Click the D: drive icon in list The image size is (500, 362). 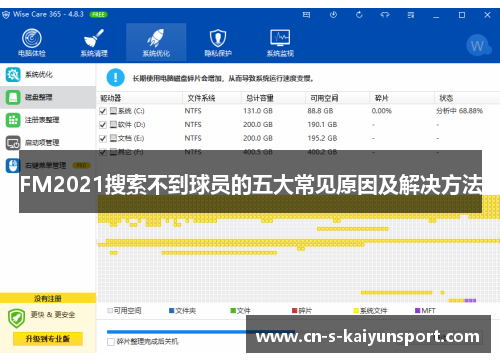coord(113,124)
